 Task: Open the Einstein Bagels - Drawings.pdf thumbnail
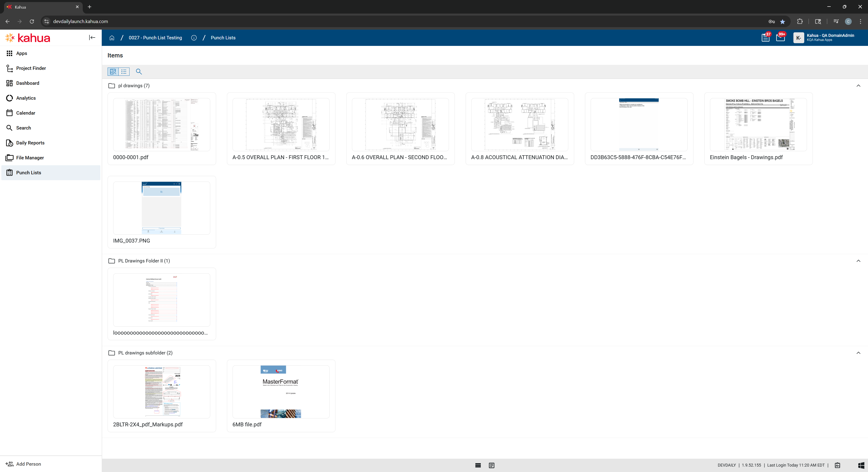coord(758,125)
